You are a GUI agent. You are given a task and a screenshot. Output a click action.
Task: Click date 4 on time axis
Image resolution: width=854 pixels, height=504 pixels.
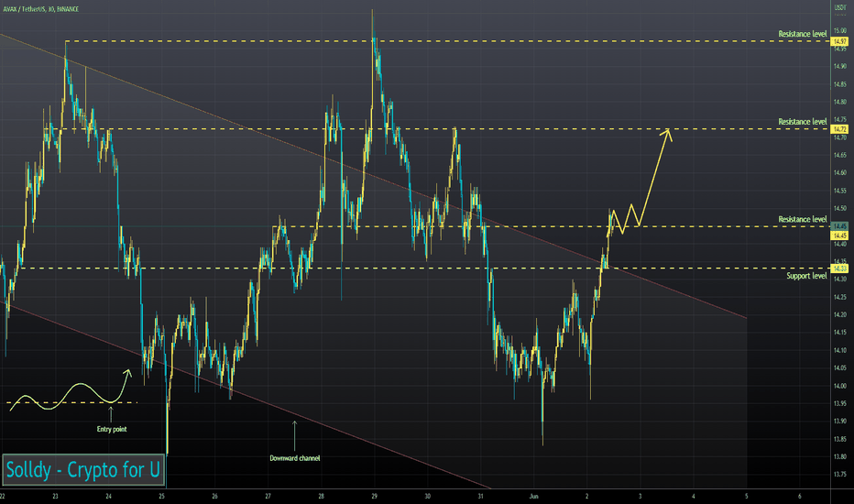click(x=694, y=497)
